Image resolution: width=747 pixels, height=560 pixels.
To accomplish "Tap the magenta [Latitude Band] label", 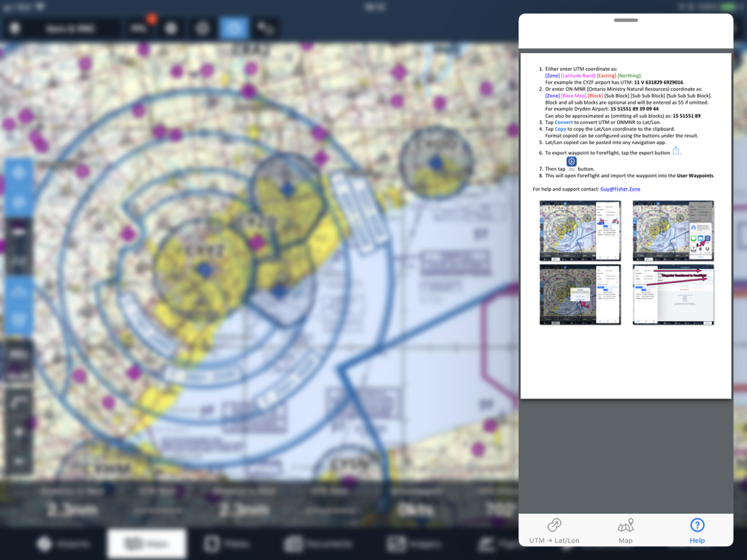I will 578,75.
